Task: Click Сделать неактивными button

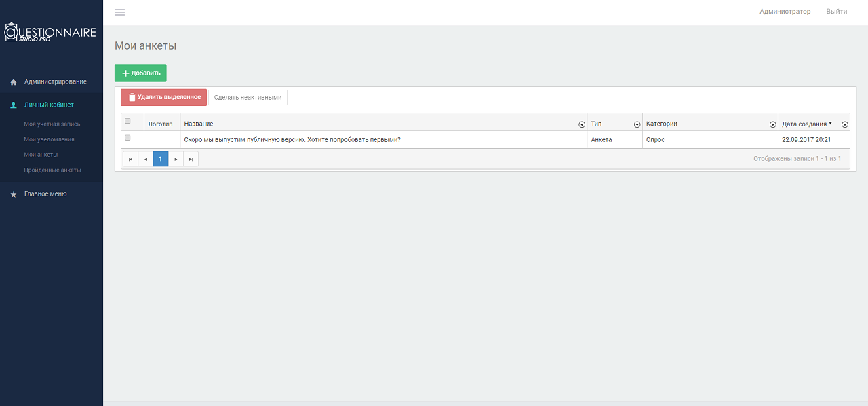Action: (248, 98)
